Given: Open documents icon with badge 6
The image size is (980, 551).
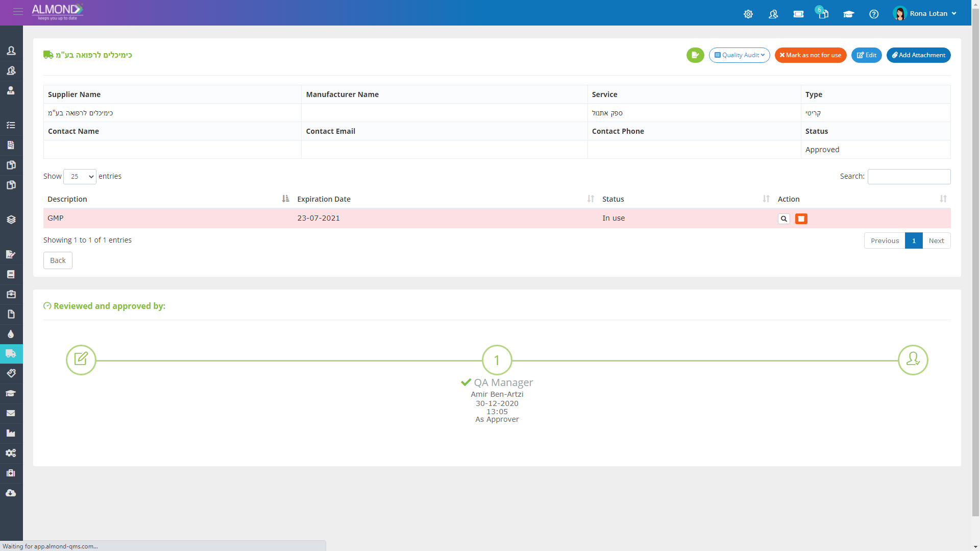Looking at the screenshot, I should 822,13.
